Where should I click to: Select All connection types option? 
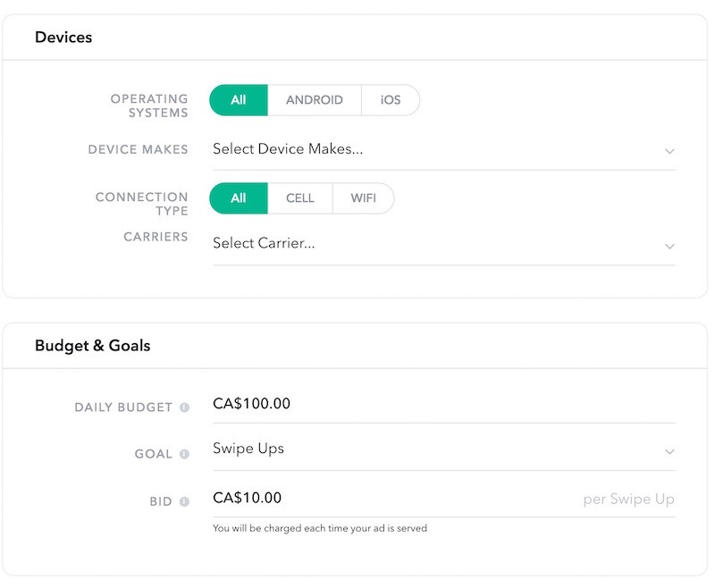pyautogui.click(x=239, y=198)
